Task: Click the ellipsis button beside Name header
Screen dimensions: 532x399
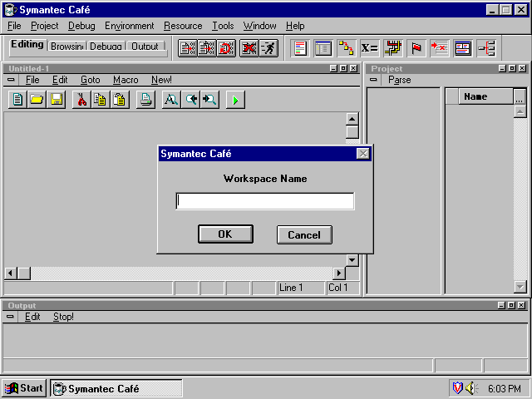Action: [x=519, y=96]
